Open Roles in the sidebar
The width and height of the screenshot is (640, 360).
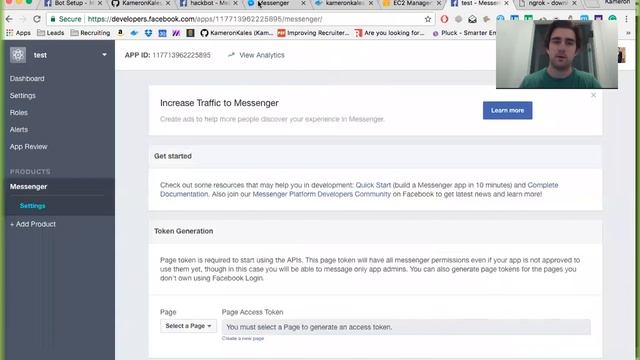tap(19, 113)
